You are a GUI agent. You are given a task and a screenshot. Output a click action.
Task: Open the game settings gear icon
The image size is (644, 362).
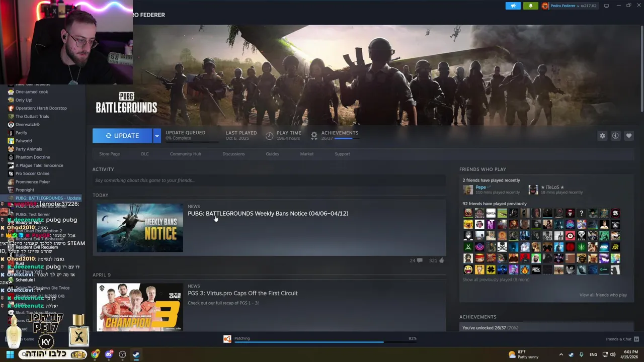tap(602, 136)
